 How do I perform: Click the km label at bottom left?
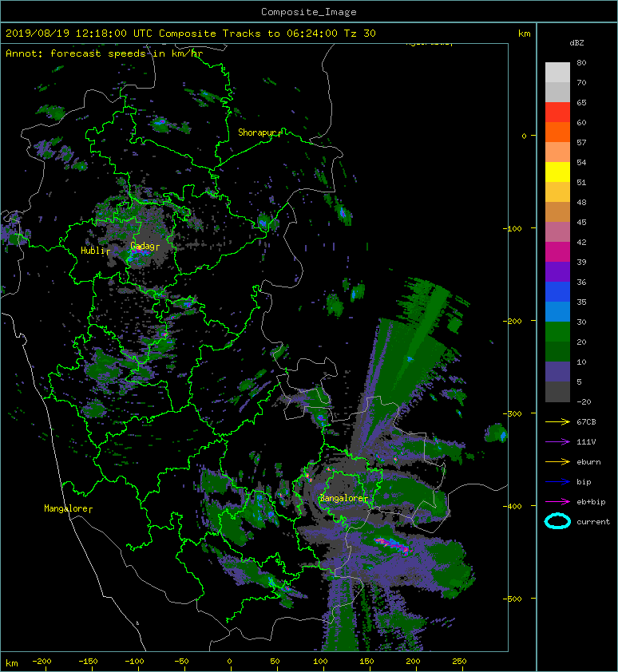(x=12, y=663)
